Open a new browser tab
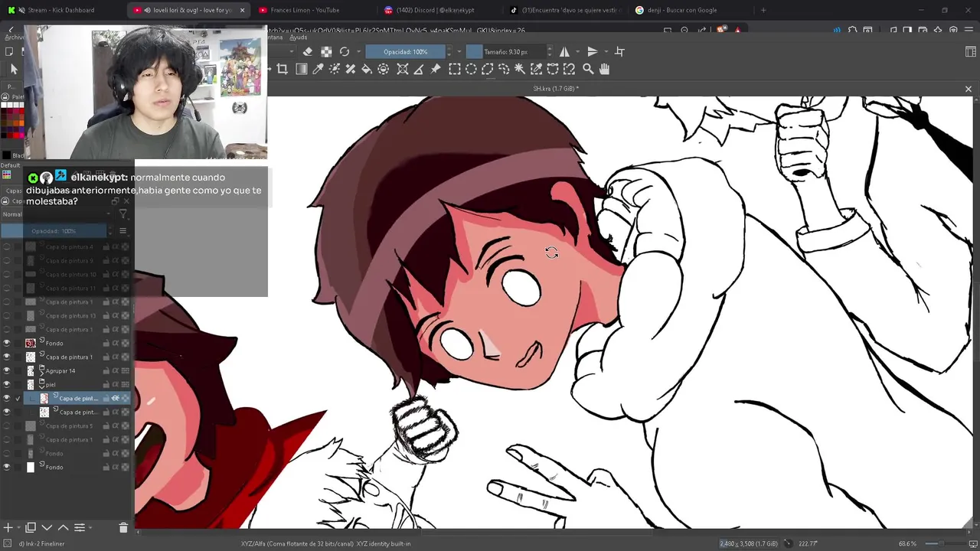 (763, 10)
